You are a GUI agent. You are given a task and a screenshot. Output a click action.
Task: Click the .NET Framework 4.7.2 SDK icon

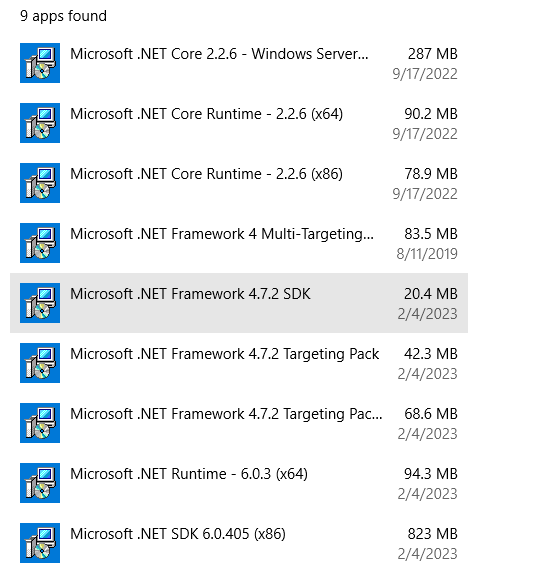(x=40, y=303)
